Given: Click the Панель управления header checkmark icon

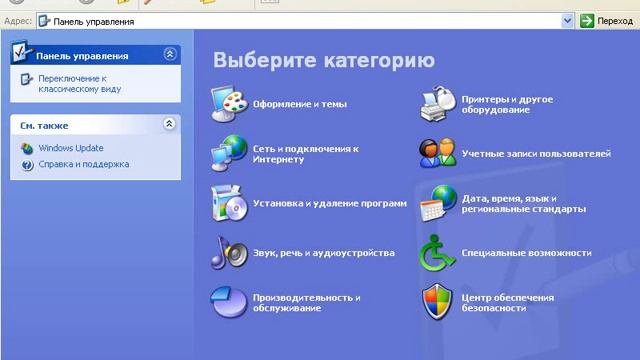Looking at the screenshot, I should coord(22,51).
